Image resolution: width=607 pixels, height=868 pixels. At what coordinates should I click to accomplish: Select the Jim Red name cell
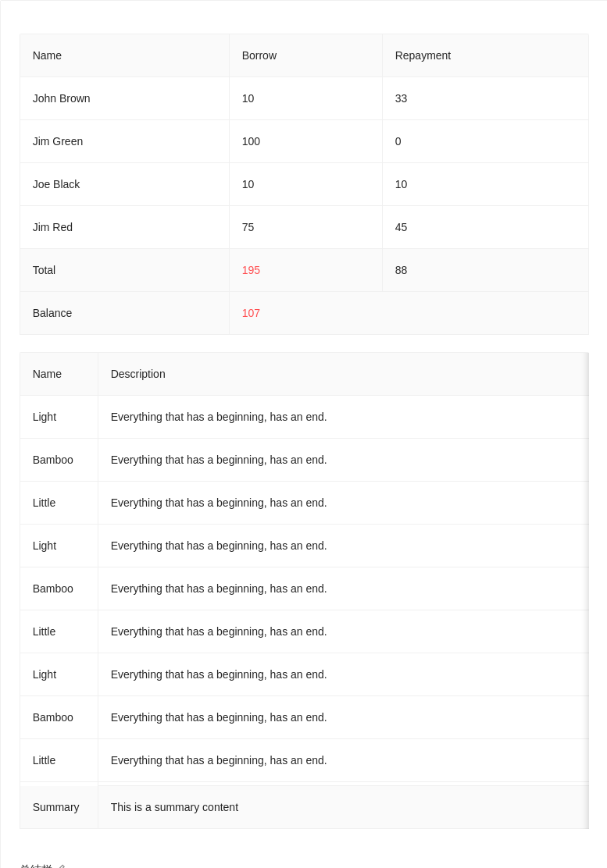pos(52,227)
